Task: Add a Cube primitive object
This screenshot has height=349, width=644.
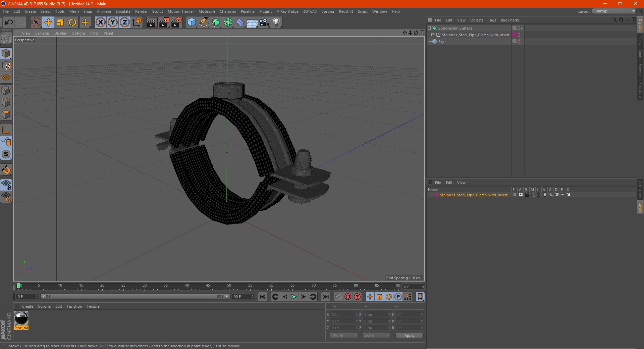Action: point(192,22)
